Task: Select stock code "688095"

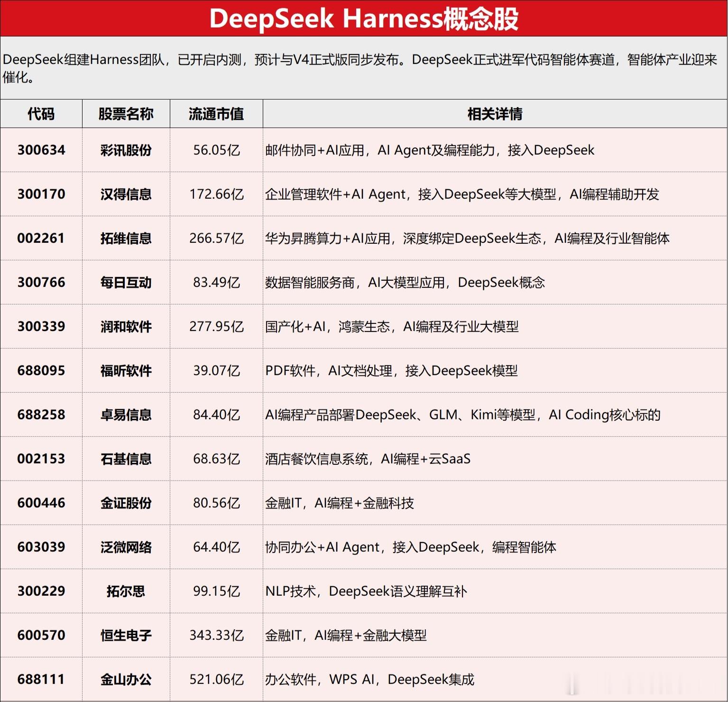Action: click(41, 370)
